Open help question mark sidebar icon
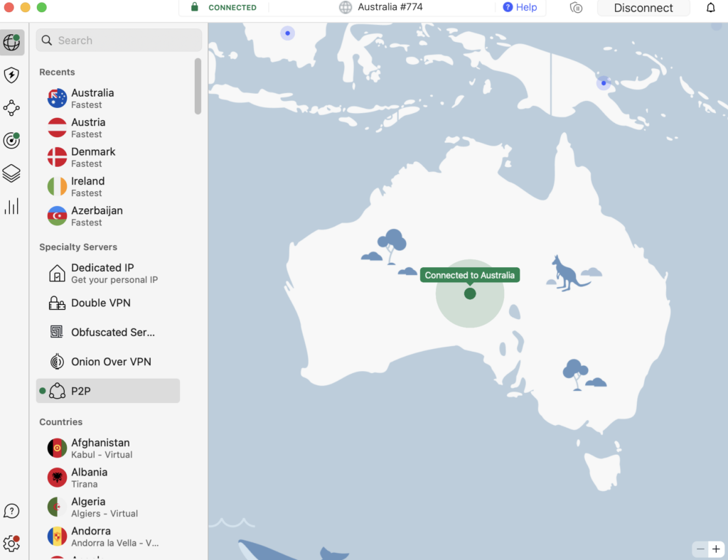 coord(11,511)
